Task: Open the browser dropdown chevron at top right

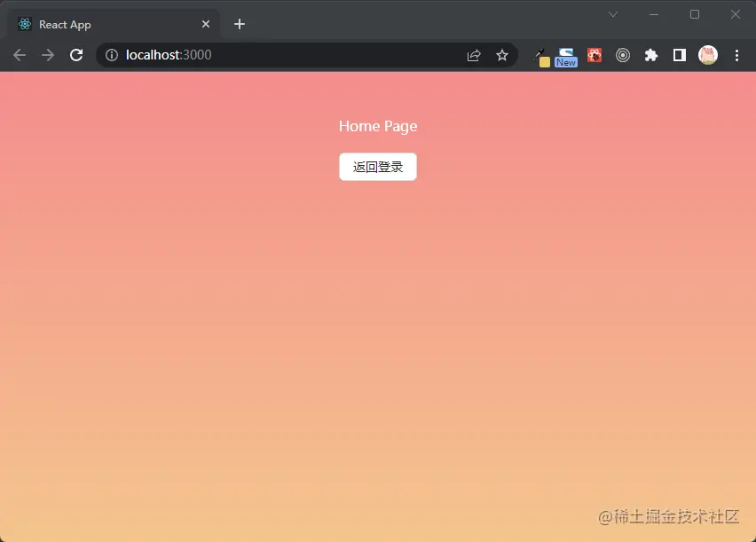Action: (x=613, y=14)
